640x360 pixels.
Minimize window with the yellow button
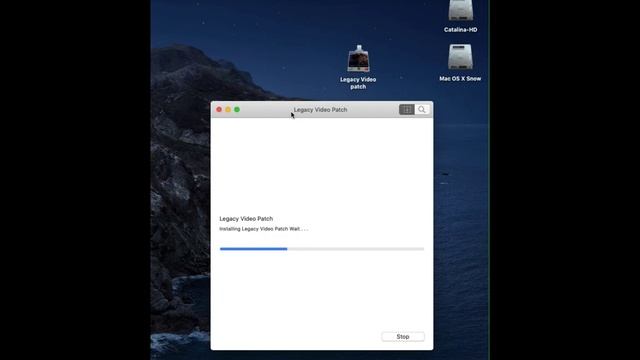click(x=228, y=109)
